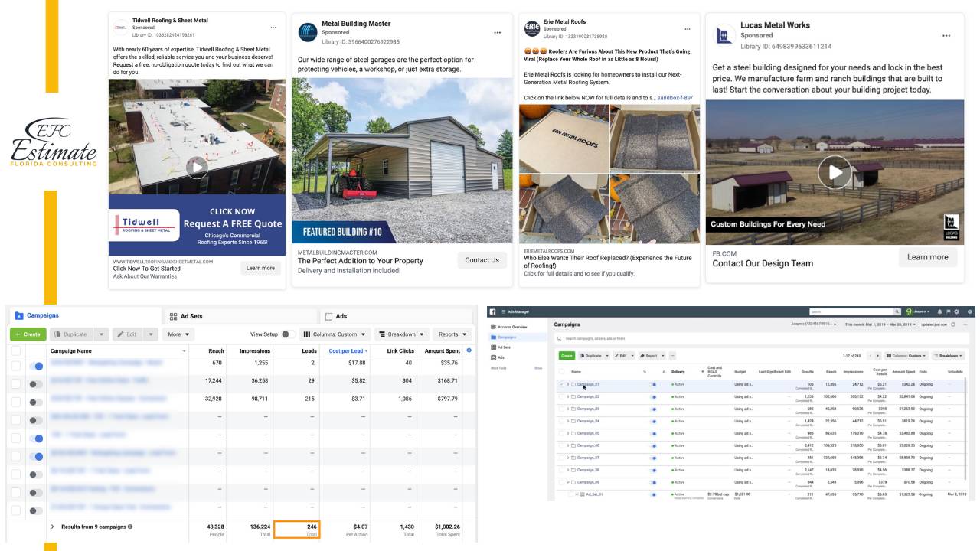Switch to the Ad Sets tab in left panel
Image resolution: width=980 pixels, height=551 pixels.
pyautogui.click(x=240, y=316)
